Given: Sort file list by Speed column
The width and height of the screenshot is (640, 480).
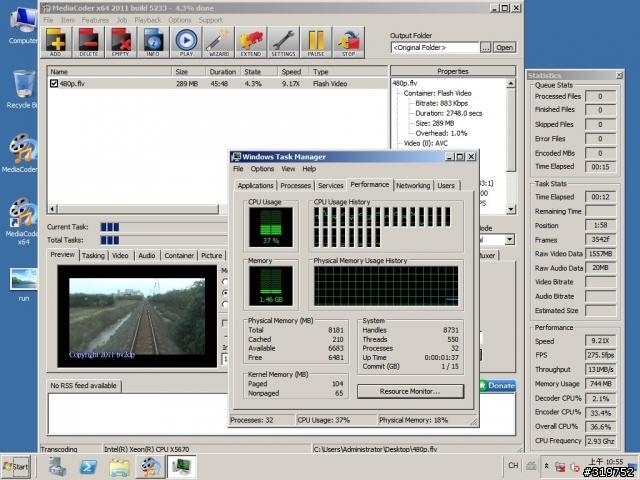Looking at the screenshot, I should tap(291, 71).
